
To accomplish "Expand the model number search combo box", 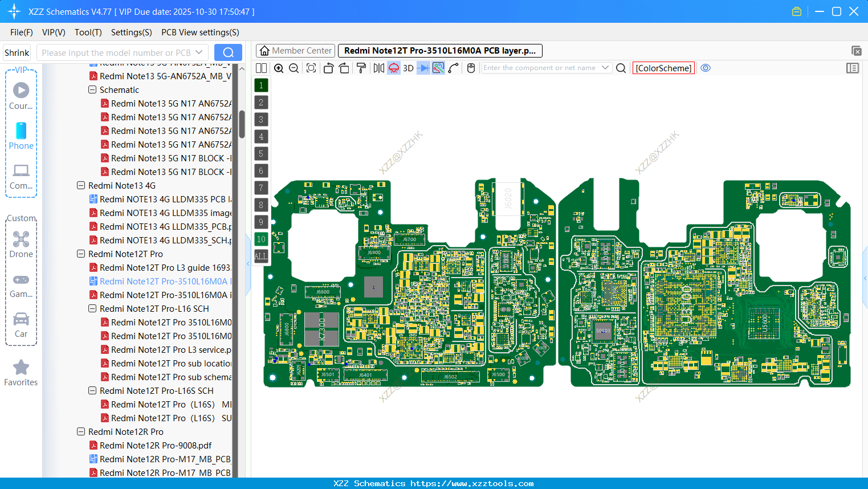I will (x=198, y=52).
